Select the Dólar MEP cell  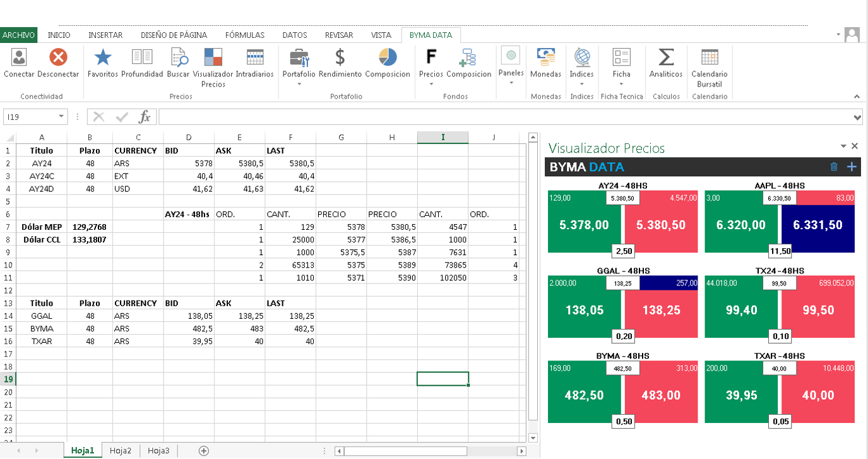42,227
